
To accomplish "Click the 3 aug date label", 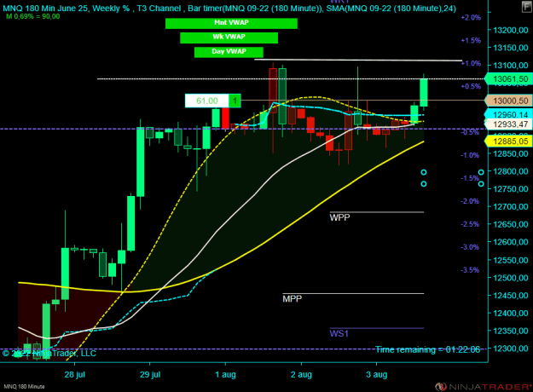I will click(x=377, y=375).
